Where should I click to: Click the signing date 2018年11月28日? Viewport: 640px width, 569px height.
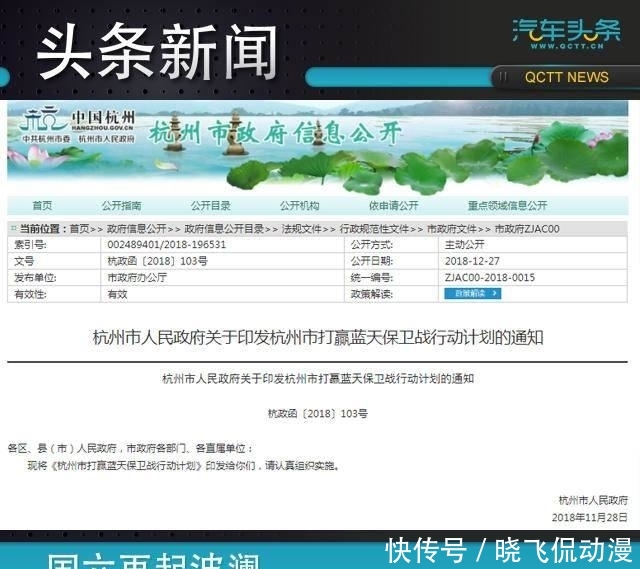point(590,518)
